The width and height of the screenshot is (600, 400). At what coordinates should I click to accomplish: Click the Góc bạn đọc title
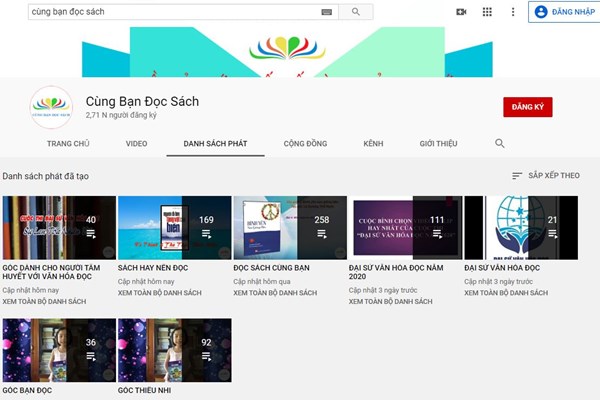pos(27,390)
